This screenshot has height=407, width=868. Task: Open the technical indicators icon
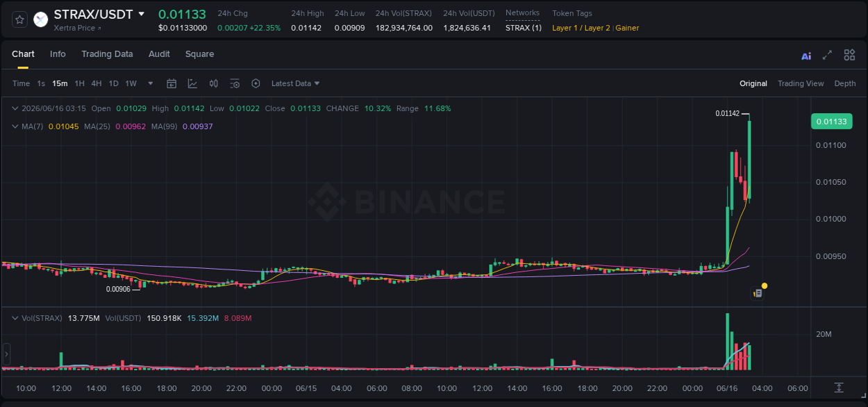192,83
